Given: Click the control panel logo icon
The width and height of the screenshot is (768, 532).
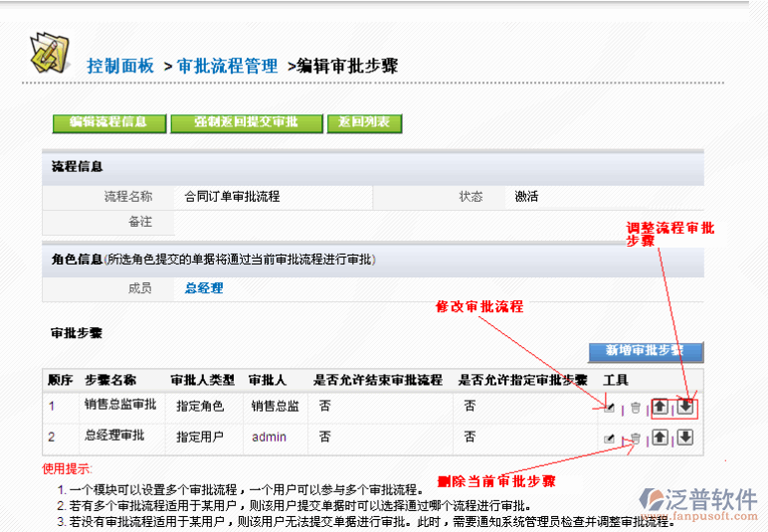Looking at the screenshot, I should click(x=49, y=54).
